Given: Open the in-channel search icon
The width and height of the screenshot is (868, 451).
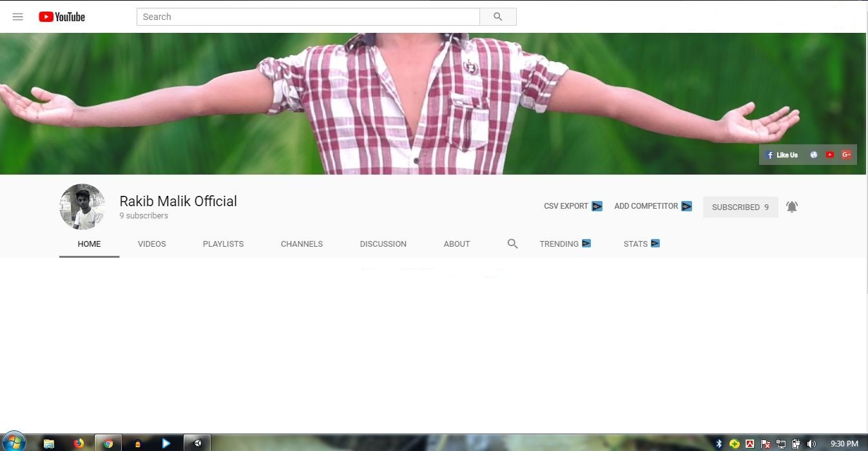Looking at the screenshot, I should tap(512, 244).
